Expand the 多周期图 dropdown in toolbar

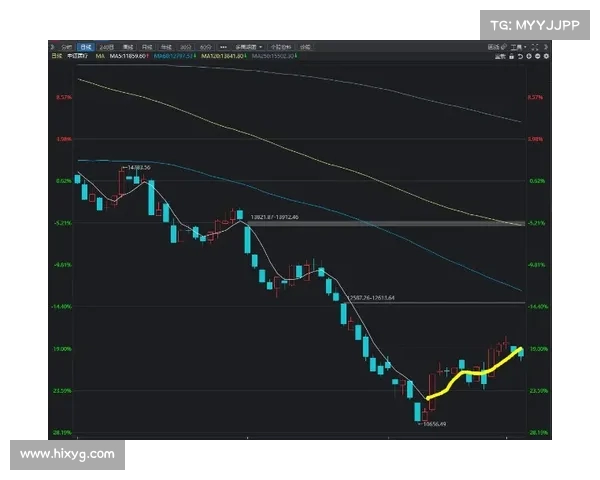(247, 46)
